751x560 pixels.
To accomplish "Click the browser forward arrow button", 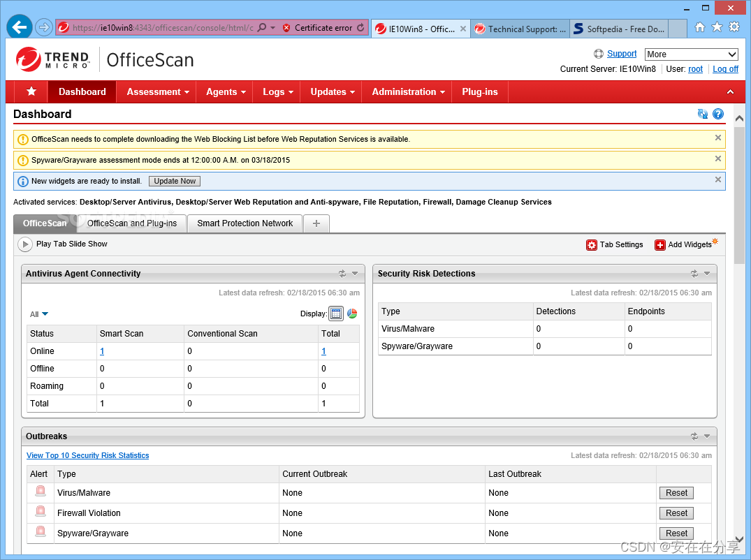I will tap(44, 27).
